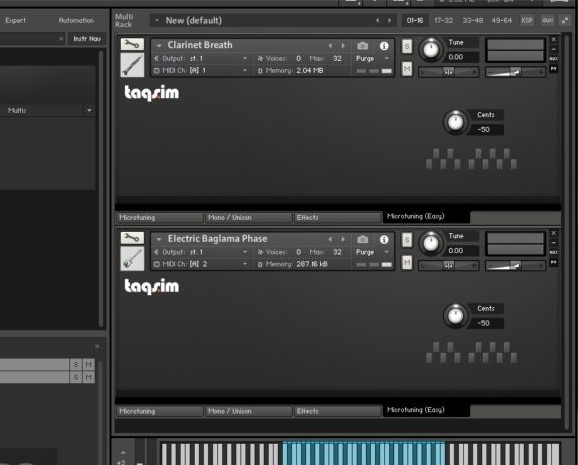This screenshot has width=578, height=465.
Task: Load next instrument for Clarinet Breath
Action: (343, 46)
